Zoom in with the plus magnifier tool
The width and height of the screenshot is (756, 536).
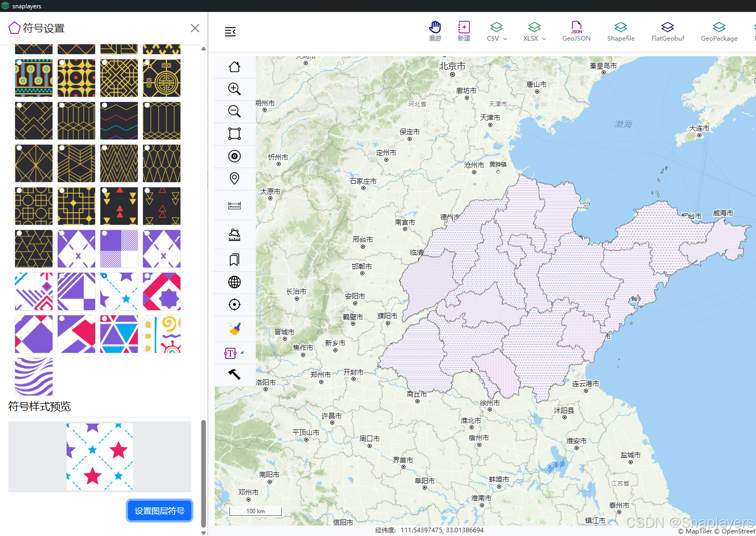[234, 89]
